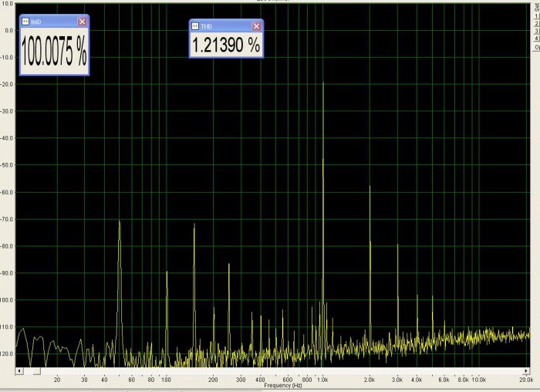Click the -50.0 amplitude axis label
The width and height of the screenshot is (540, 392).
pos(7,165)
